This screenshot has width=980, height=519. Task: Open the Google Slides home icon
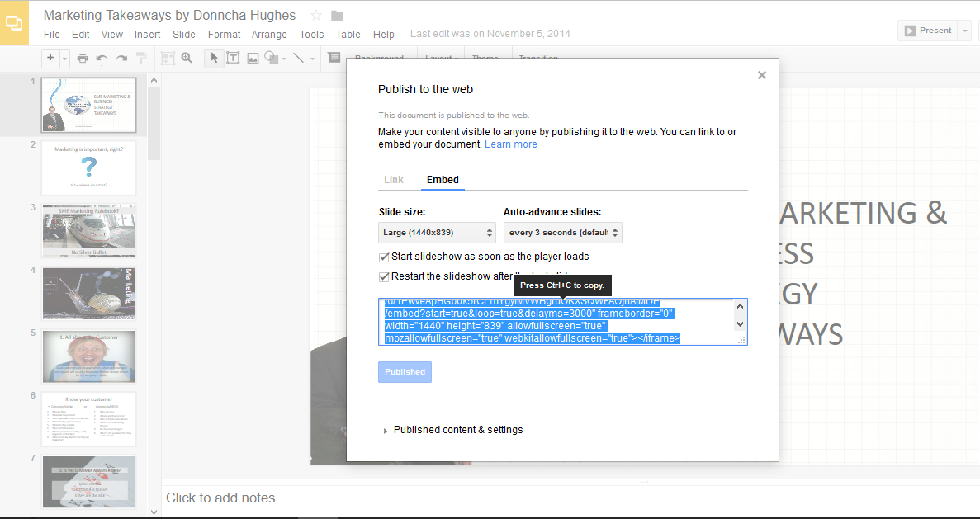[14, 23]
